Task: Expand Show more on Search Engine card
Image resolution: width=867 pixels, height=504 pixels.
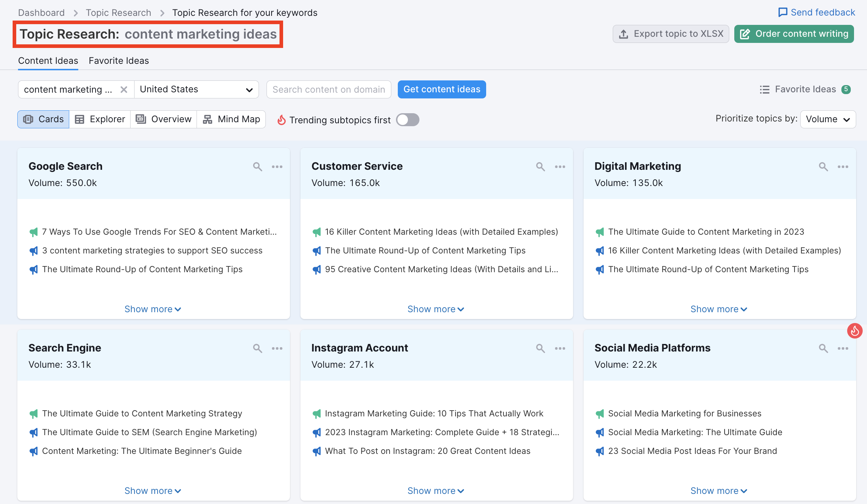Action: pyautogui.click(x=153, y=491)
